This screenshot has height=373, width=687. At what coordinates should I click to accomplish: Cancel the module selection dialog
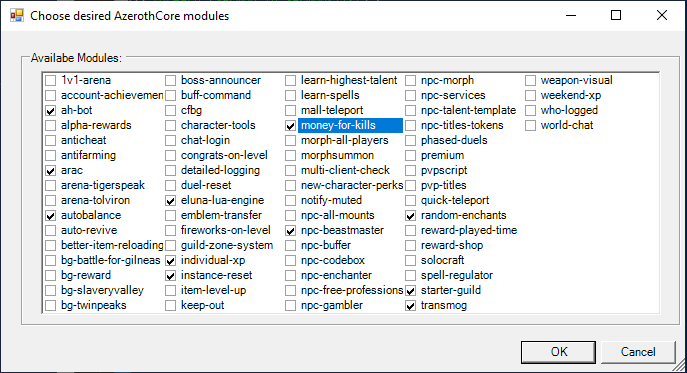tap(637, 352)
